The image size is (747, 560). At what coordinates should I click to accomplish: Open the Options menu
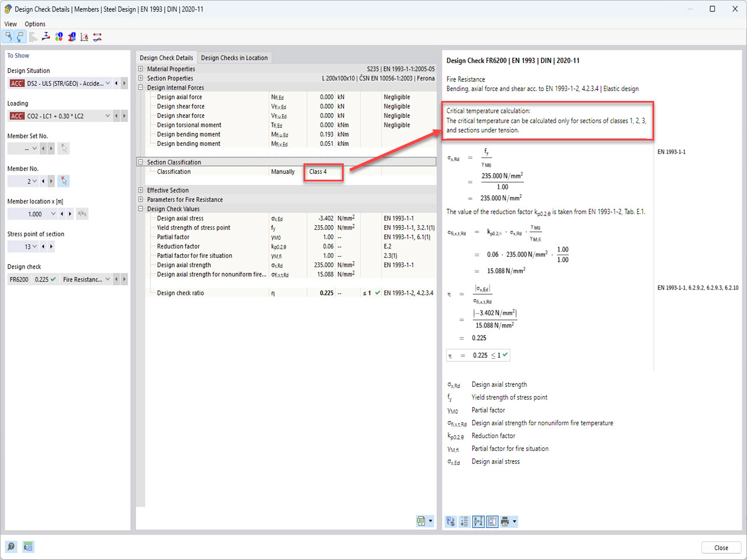35,24
